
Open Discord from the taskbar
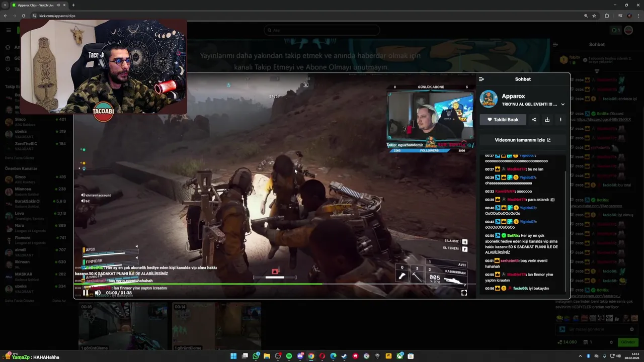[x=300, y=356]
